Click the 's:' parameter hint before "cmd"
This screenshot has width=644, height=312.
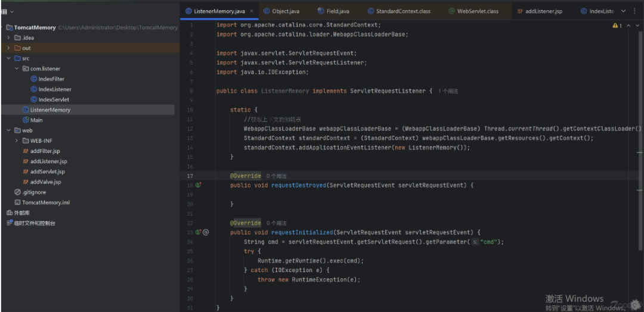475,242
